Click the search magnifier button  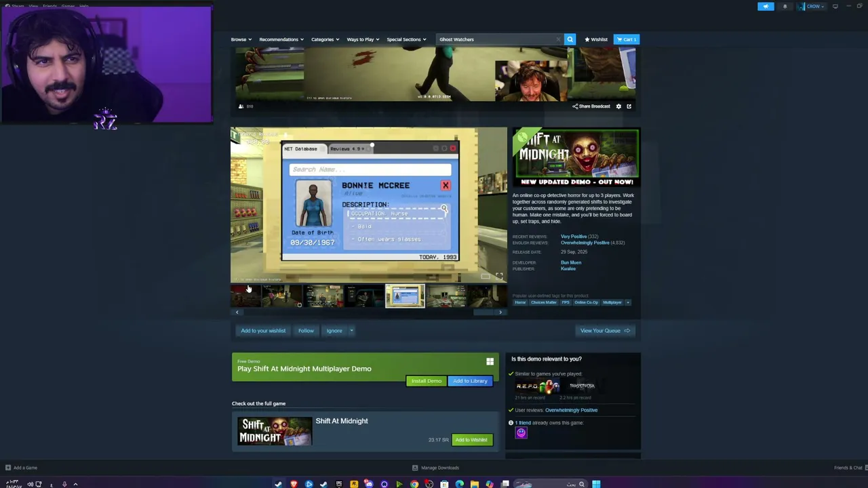coord(570,39)
